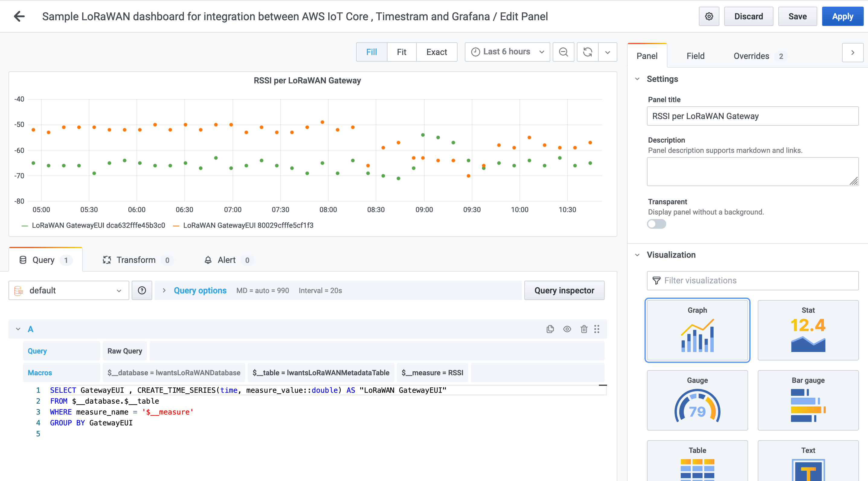Click the green dca632fffe45b3c0 legend color line
Image resolution: width=868 pixels, height=481 pixels.
(x=24, y=225)
